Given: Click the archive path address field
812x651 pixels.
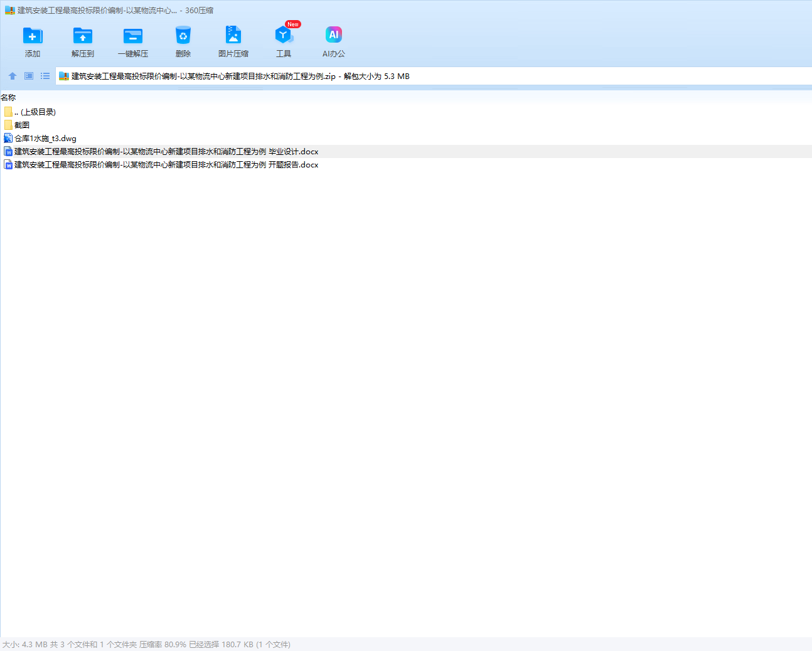Looking at the screenshot, I should 434,77.
